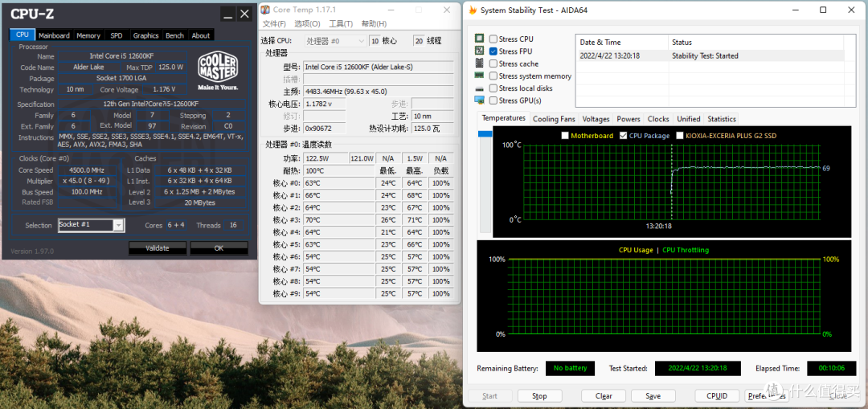Click the Stop button in AIDA64

pos(540,396)
